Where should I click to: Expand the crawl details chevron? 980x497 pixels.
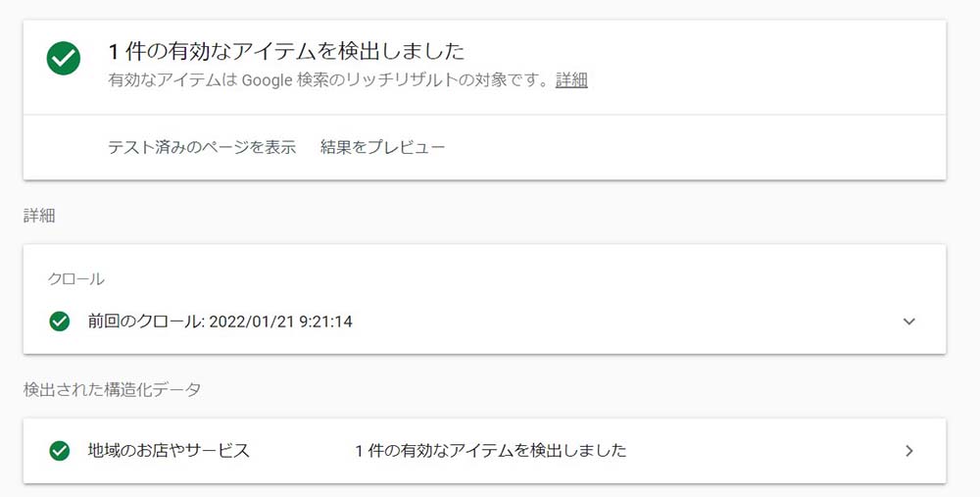point(908,321)
